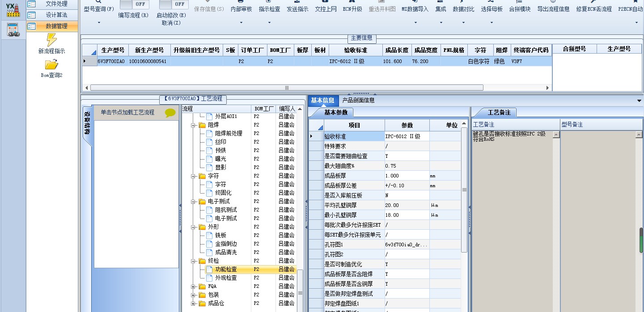Click the 金指倒边 document icon
This screenshot has width=644, height=312.
click(x=209, y=244)
